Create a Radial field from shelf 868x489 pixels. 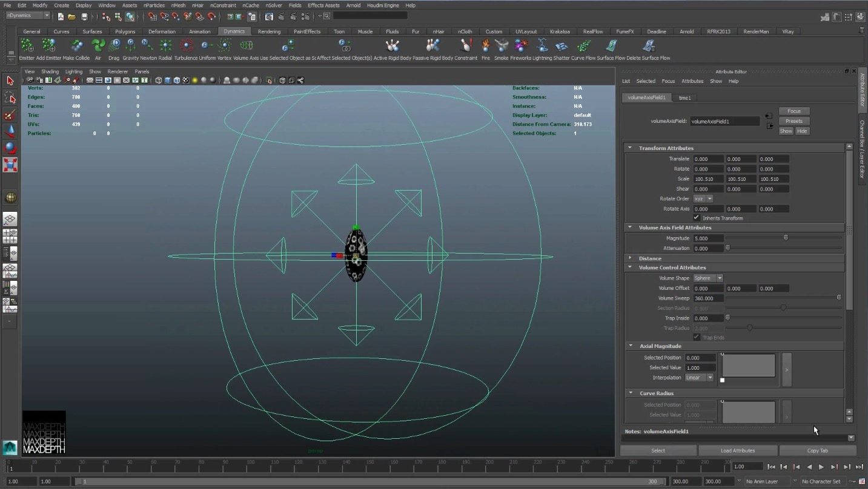coord(165,45)
